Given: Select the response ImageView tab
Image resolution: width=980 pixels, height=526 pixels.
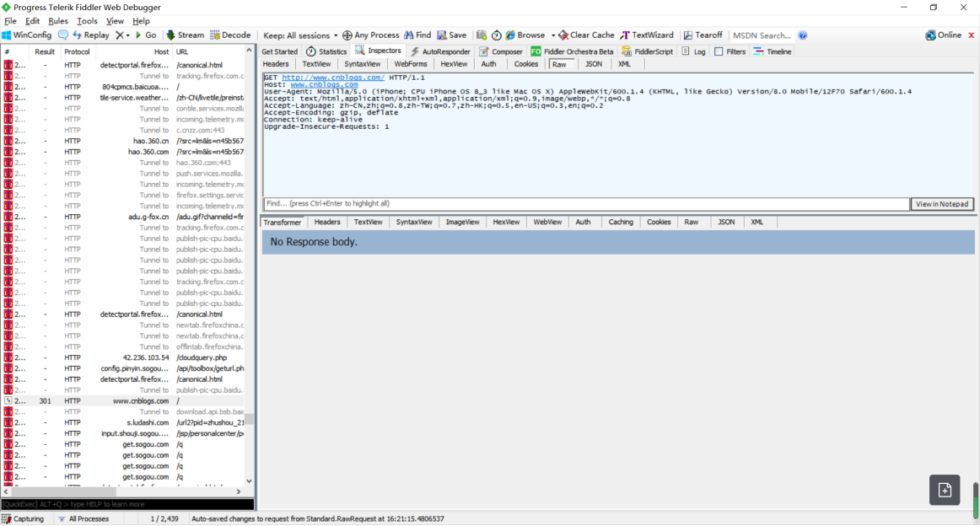Looking at the screenshot, I should [462, 223].
